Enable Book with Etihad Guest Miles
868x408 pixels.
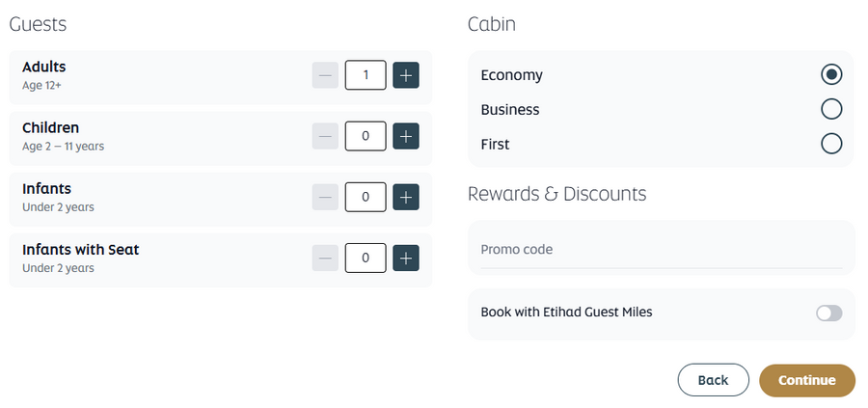(x=828, y=313)
